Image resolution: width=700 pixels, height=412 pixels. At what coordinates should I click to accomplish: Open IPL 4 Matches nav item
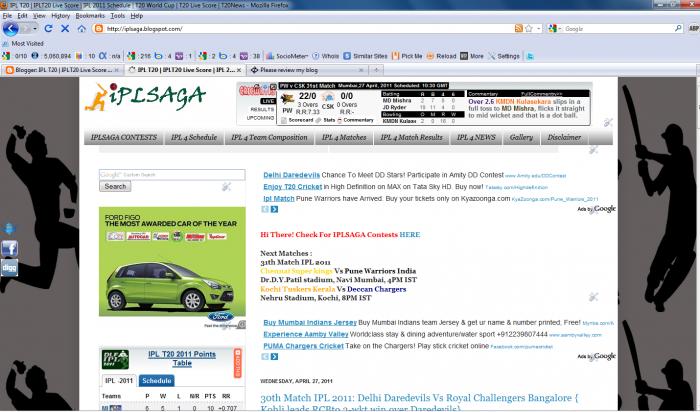pos(344,137)
